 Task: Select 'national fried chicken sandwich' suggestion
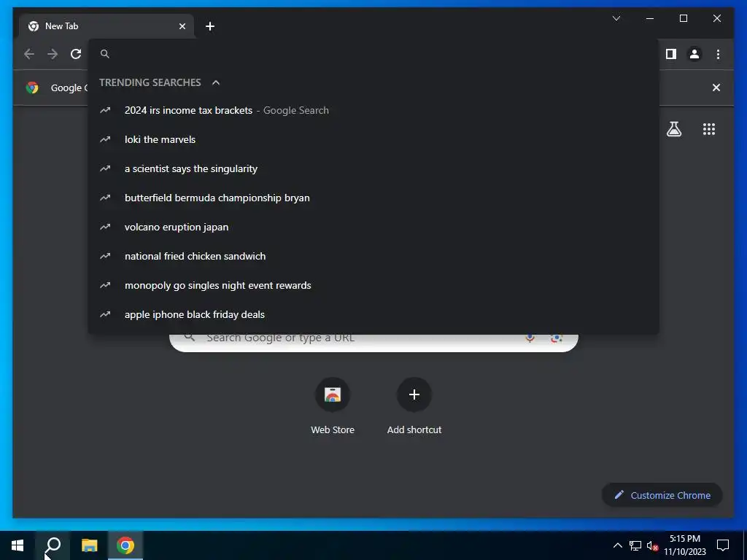[373, 256]
